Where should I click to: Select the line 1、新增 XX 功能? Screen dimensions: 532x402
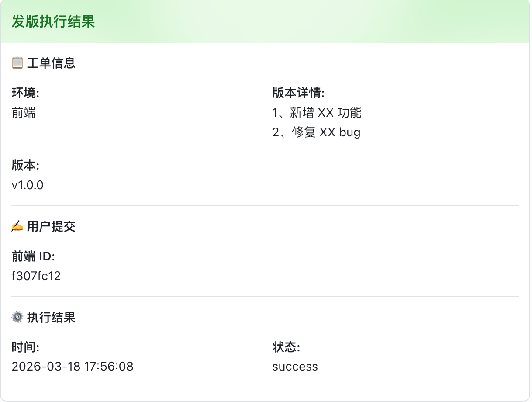[317, 113]
